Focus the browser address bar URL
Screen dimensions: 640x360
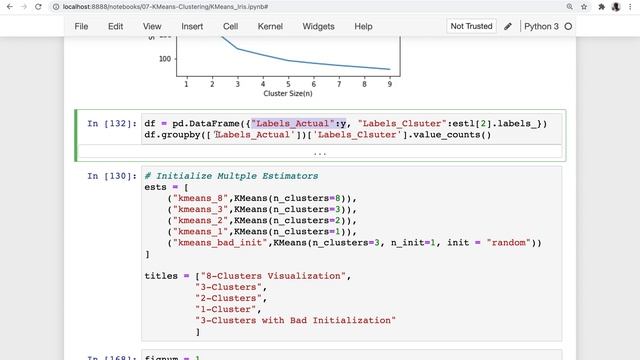pyautogui.click(x=165, y=7)
